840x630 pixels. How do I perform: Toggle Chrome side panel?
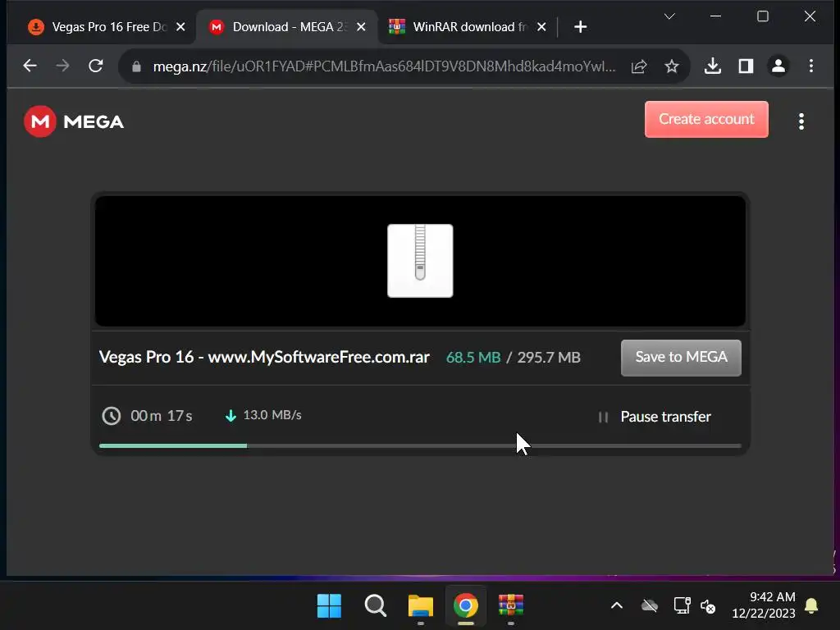(746, 66)
